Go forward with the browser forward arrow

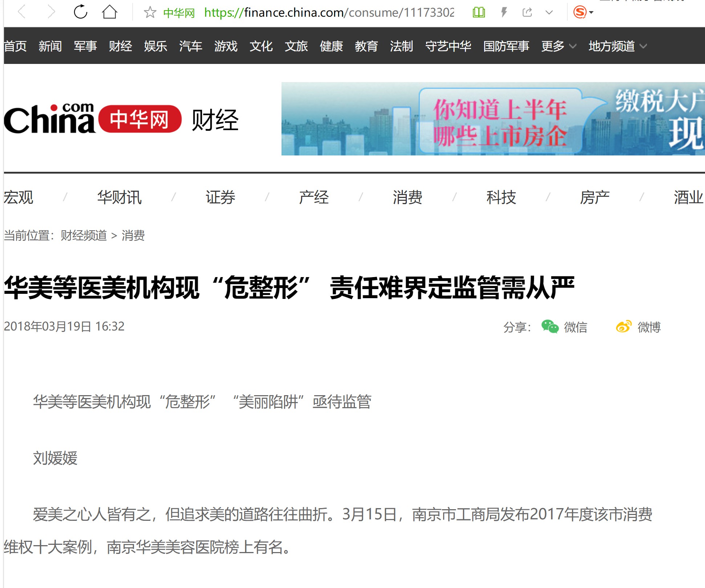pos(51,12)
